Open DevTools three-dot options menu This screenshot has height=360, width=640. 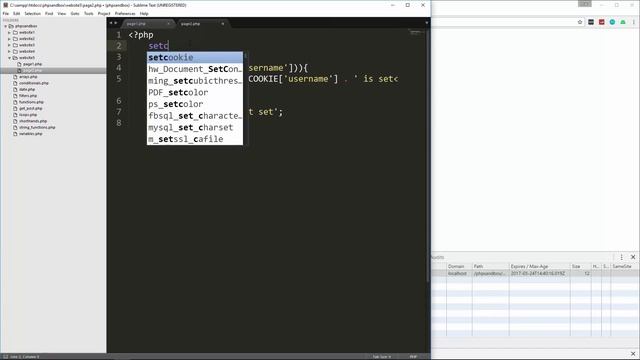[621, 257]
